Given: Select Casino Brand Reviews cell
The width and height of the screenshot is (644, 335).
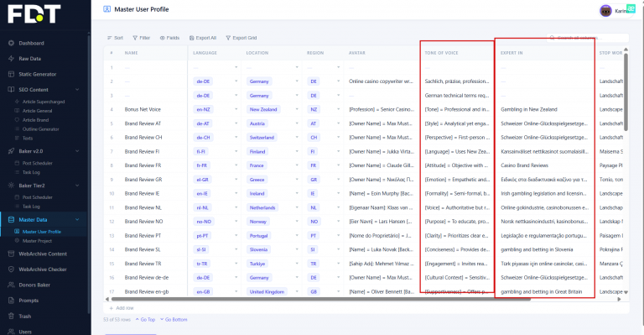Looking at the screenshot, I should 524,165.
